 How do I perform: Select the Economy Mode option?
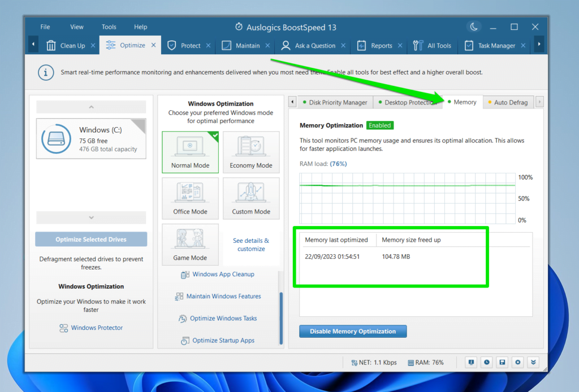[251, 151]
